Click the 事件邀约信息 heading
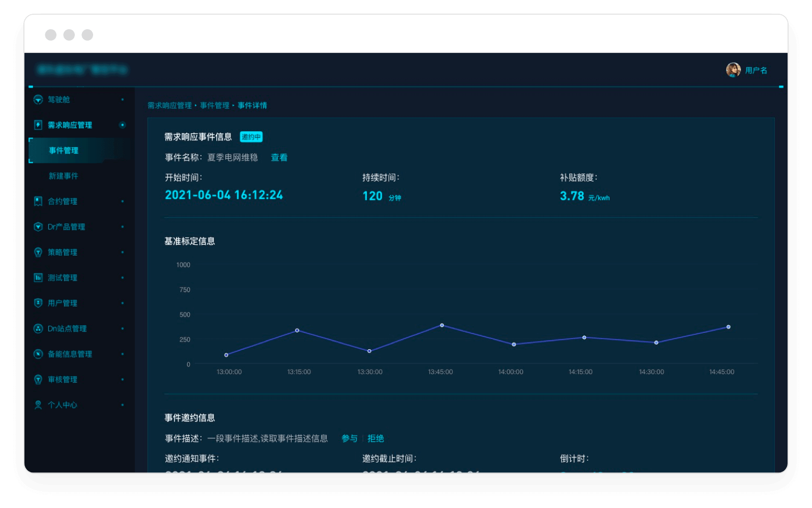 190,418
